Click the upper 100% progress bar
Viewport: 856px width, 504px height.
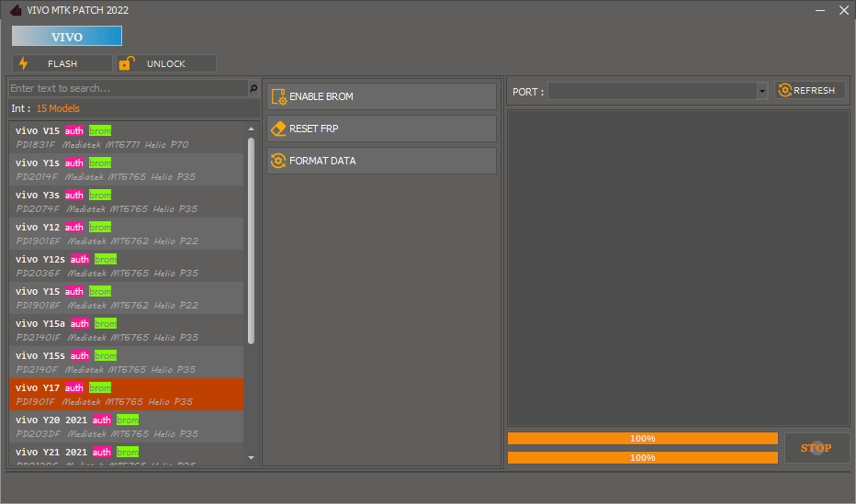[x=642, y=439]
